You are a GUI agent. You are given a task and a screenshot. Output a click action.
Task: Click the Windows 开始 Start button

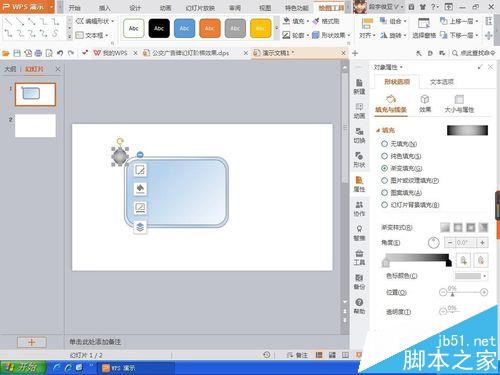click(x=23, y=368)
